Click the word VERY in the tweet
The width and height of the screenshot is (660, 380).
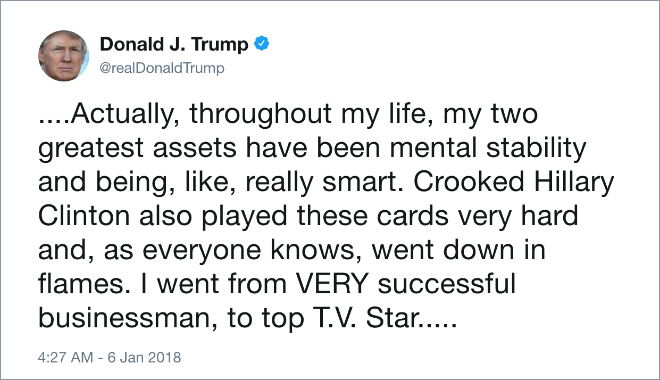tap(332, 283)
